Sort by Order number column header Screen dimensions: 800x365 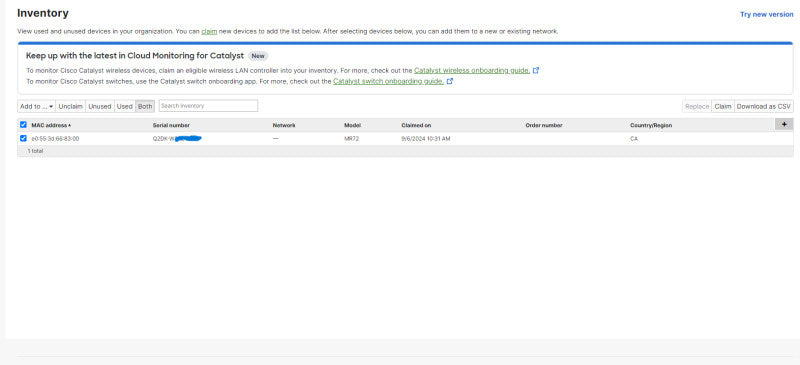544,125
